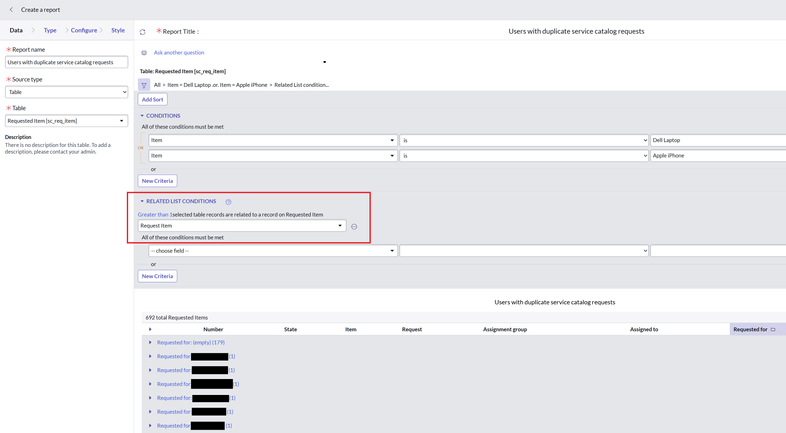This screenshot has height=433, width=786.
Task: Click the Item = Dell Laptop breadcrumb
Action: 189,85
